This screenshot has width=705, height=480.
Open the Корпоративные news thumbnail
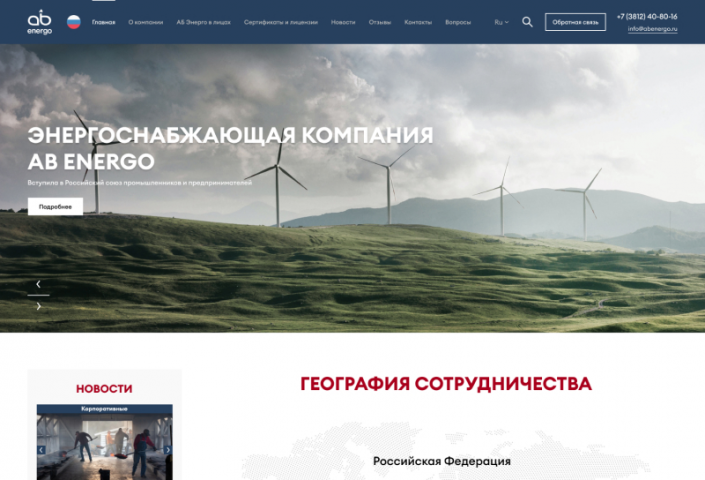(x=105, y=447)
